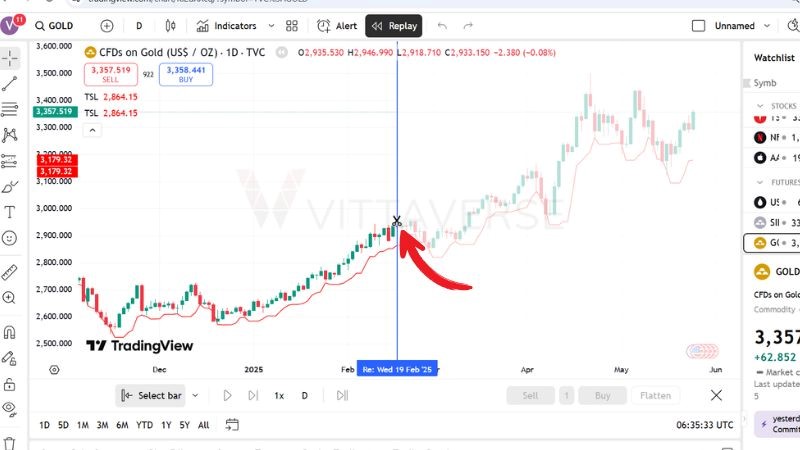Toggle lock all drawing tools
The width and height of the screenshot is (800, 450).
tap(11, 384)
